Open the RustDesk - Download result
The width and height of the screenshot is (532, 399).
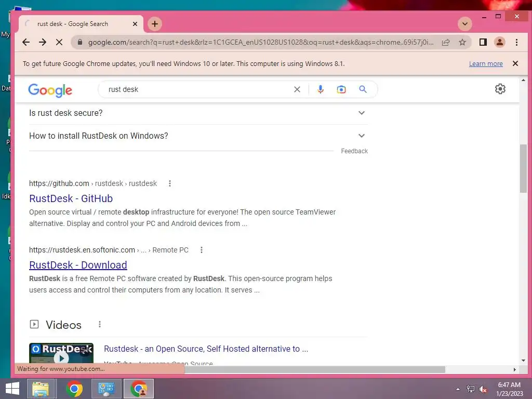pos(78,265)
